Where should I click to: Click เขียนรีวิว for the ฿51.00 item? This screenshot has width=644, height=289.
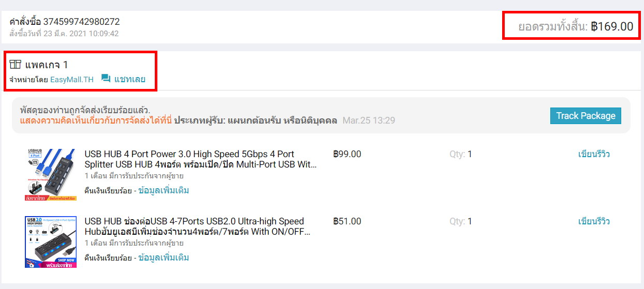point(594,221)
